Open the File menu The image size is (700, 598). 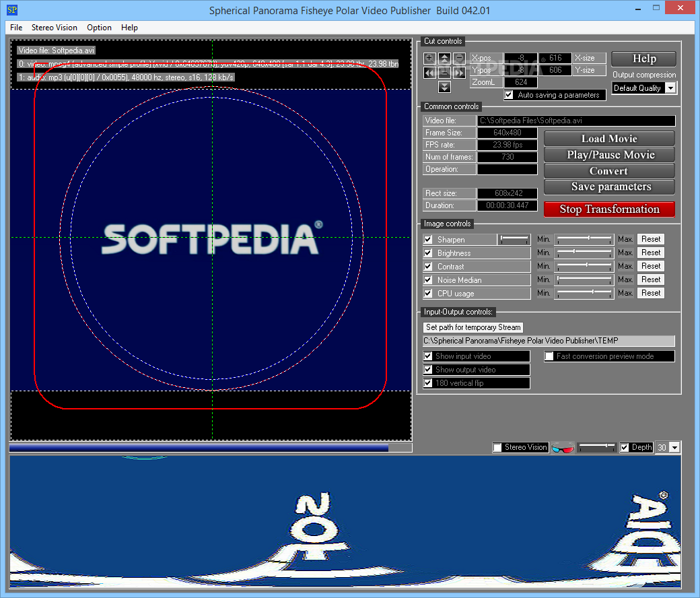point(16,27)
